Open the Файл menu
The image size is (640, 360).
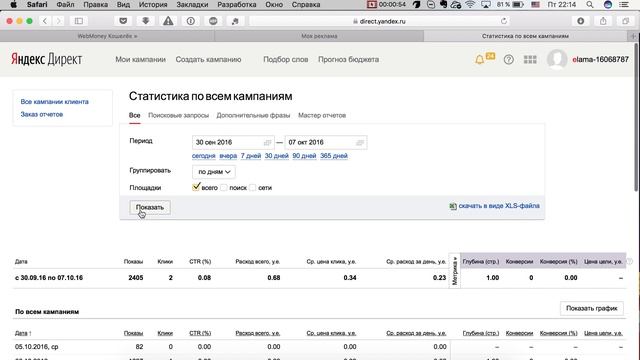point(65,4)
